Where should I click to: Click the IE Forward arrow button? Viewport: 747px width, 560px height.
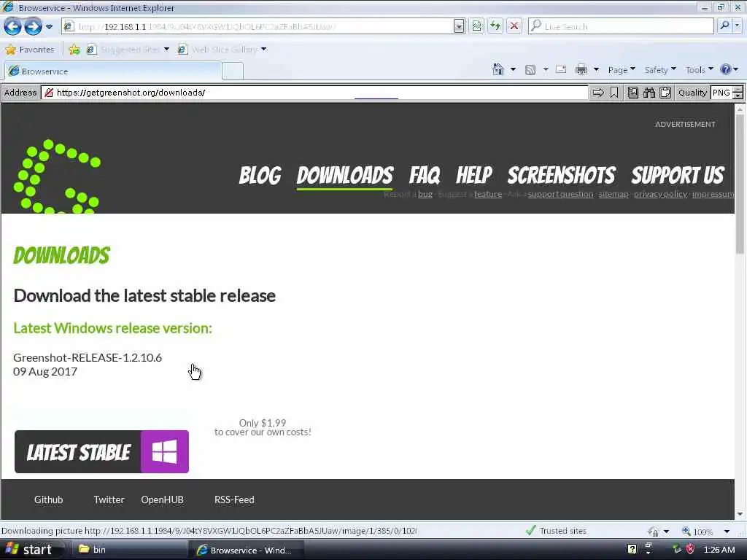(33, 27)
